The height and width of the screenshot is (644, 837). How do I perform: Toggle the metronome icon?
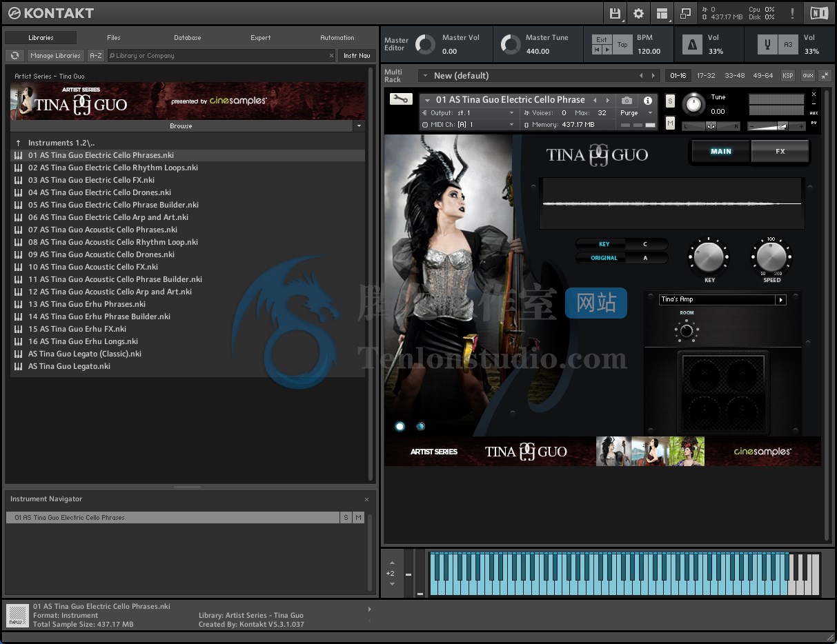pyautogui.click(x=692, y=45)
